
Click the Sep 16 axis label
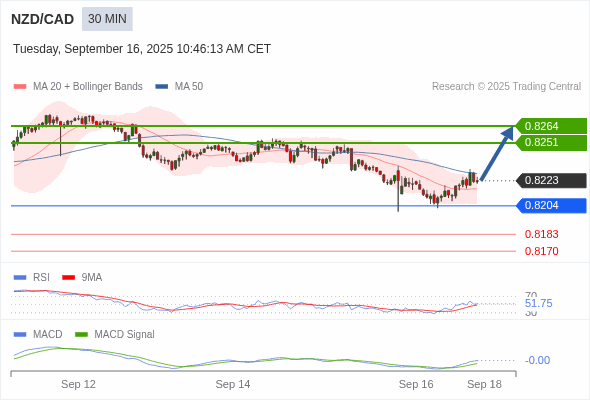[x=416, y=384]
